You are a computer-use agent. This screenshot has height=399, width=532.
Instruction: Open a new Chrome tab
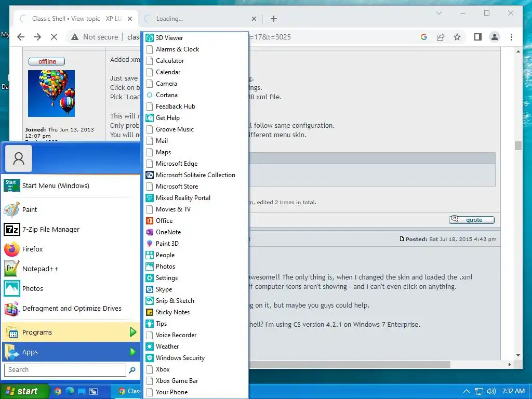coord(274,19)
